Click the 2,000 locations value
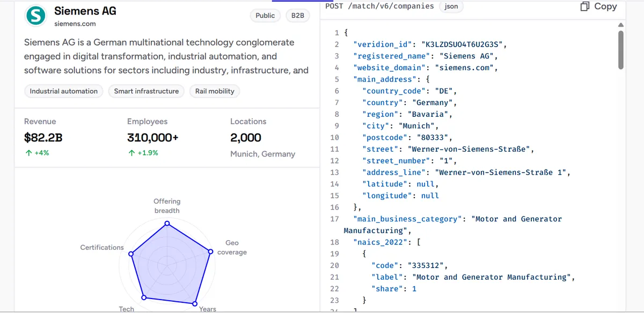Viewport: 644px width, 313px height. (x=246, y=138)
